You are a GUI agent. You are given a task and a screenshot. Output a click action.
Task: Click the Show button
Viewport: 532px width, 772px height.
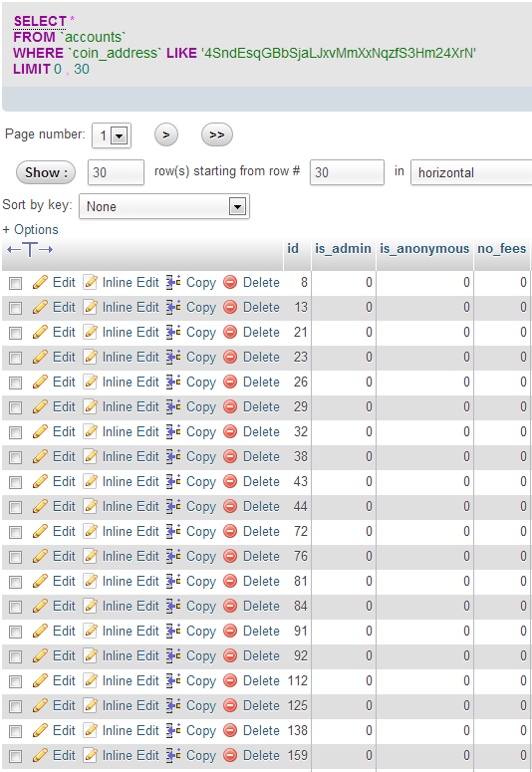coord(46,172)
